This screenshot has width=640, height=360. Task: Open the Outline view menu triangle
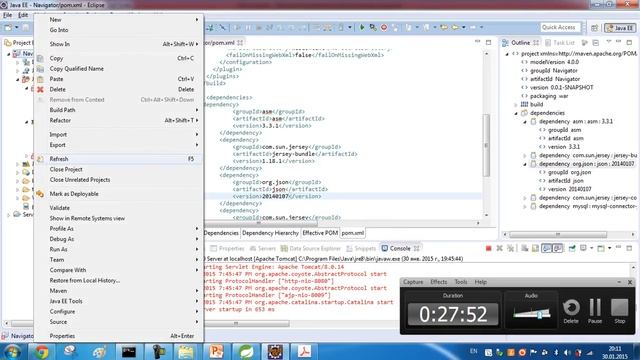[609, 42]
